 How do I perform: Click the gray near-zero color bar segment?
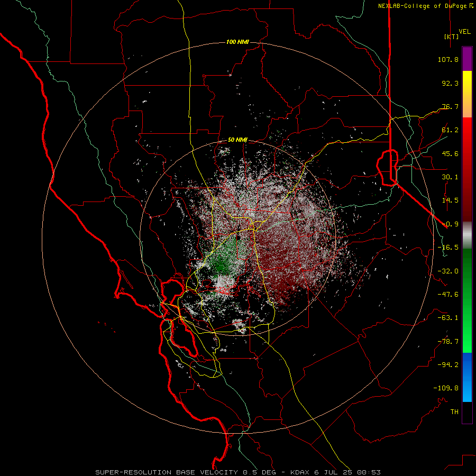pyautogui.click(x=467, y=235)
